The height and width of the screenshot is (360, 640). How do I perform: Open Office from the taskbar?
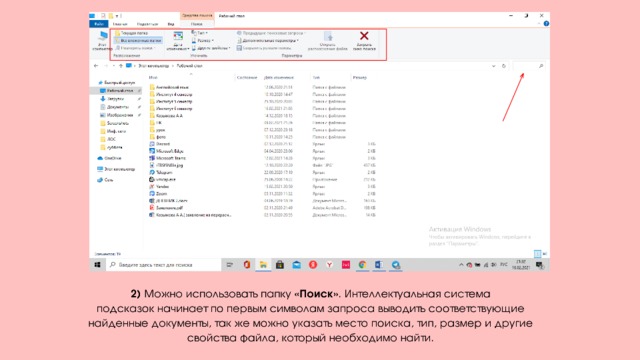(247, 265)
